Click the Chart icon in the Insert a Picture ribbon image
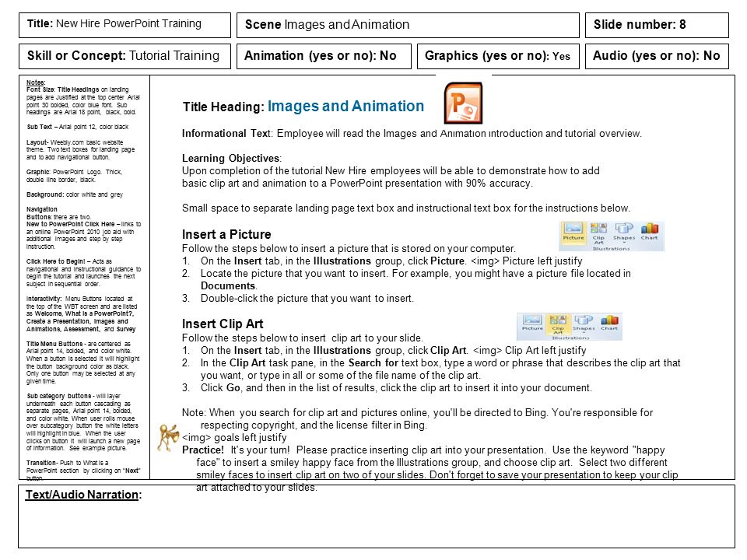747x560 pixels. (x=649, y=232)
